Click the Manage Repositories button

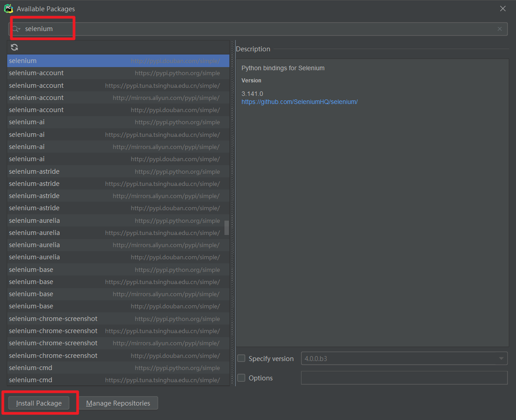coord(118,403)
